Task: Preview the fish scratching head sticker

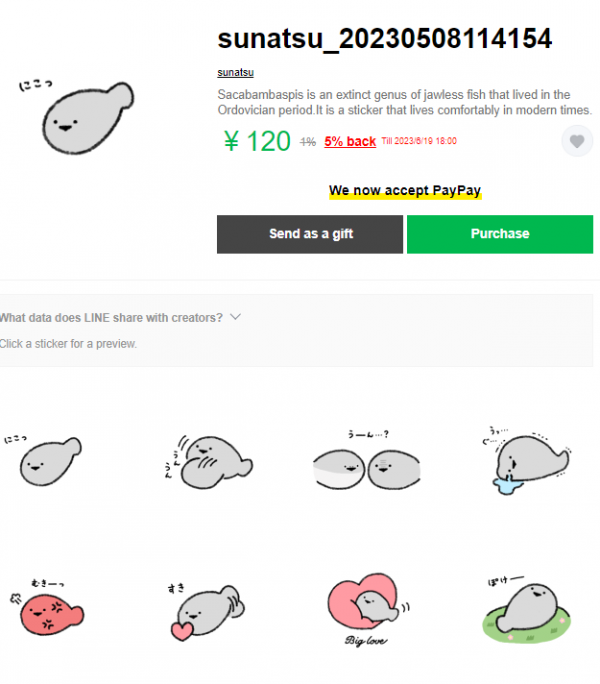Action: coord(208,460)
